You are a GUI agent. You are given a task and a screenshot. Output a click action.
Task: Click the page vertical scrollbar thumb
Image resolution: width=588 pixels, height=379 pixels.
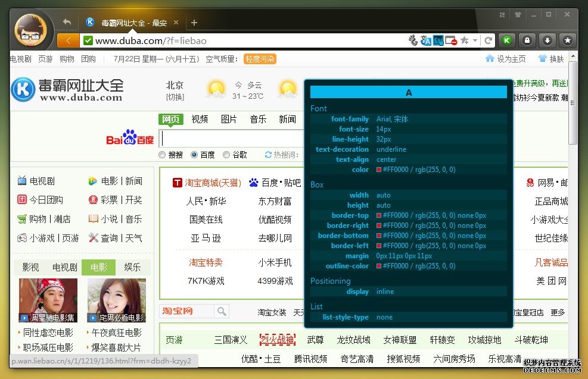point(573,103)
